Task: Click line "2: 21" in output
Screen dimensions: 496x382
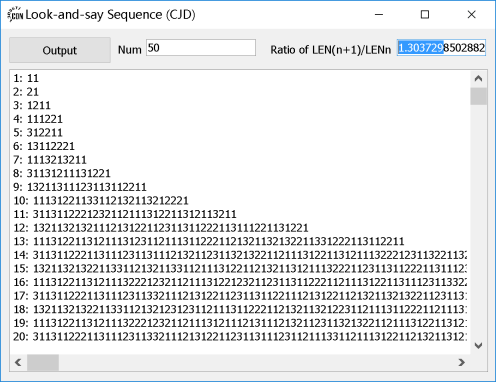Action: [26, 92]
